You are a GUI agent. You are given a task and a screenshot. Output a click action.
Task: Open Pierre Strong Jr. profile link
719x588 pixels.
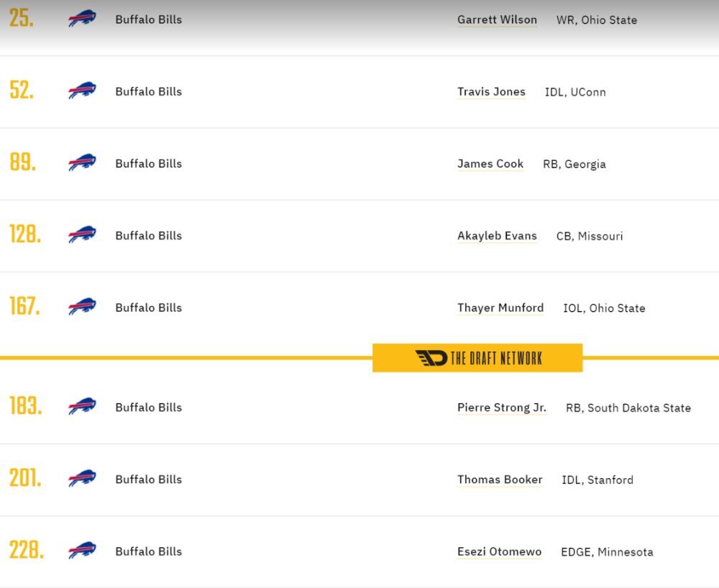coord(502,408)
